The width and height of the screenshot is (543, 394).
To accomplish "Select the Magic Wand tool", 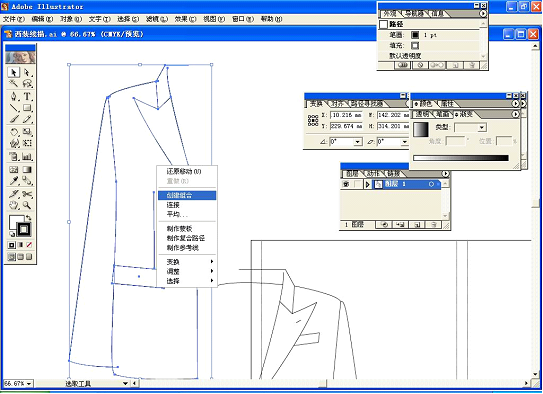I will tap(14, 83).
